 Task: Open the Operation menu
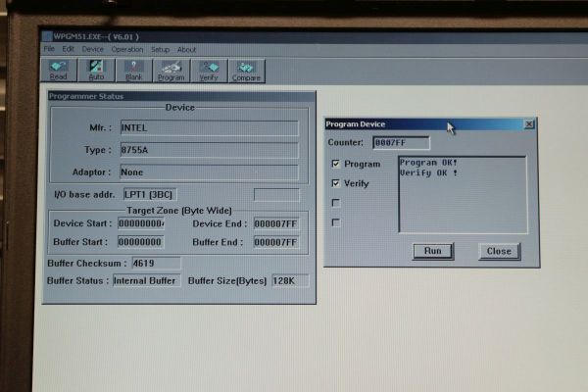[x=126, y=49]
